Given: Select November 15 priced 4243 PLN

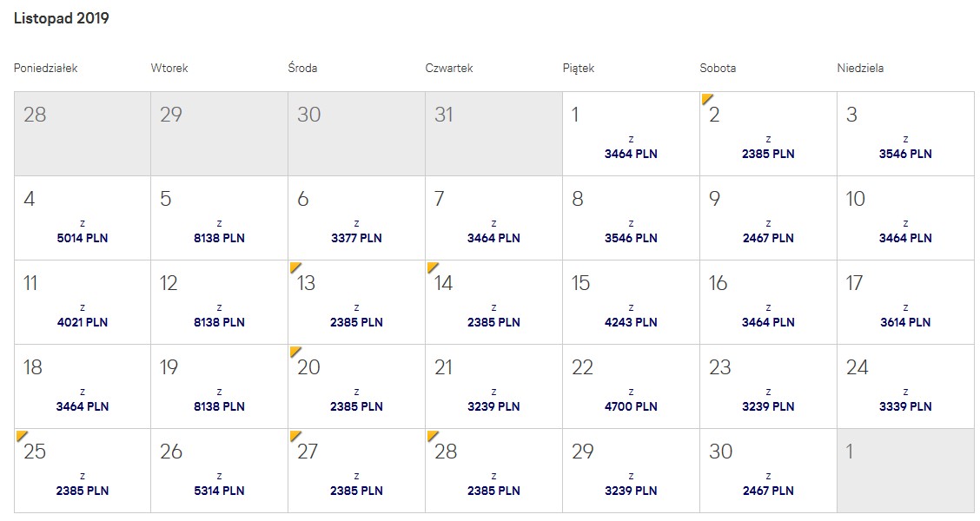Looking at the screenshot, I should 631,302.
